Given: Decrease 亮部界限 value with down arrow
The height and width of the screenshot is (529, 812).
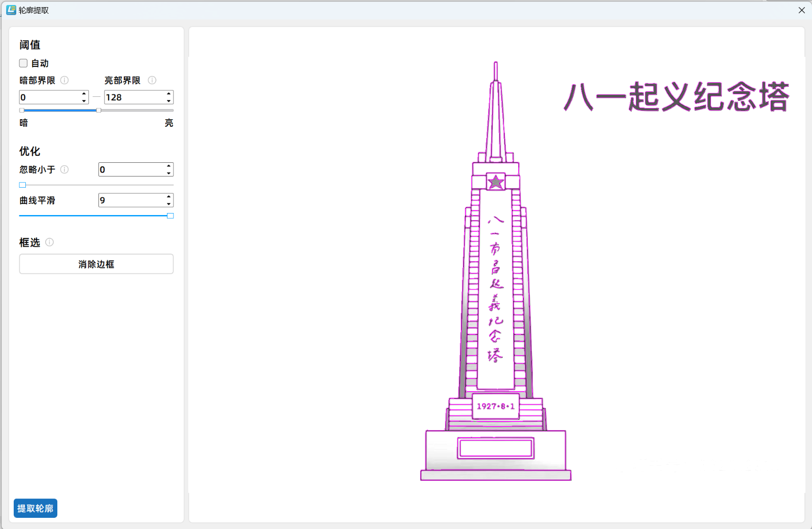Looking at the screenshot, I should point(168,100).
